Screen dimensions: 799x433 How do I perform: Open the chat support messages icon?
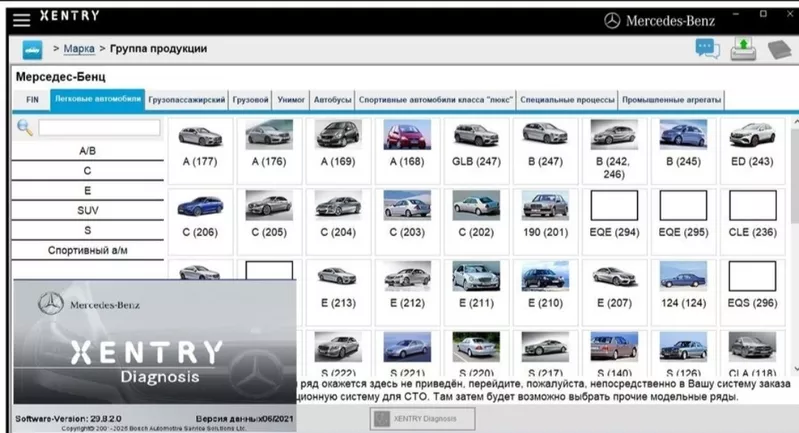tap(707, 48)
